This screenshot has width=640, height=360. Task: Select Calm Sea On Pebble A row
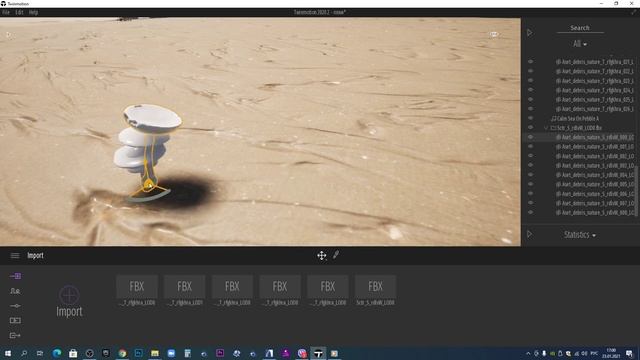tap(578, 118)
